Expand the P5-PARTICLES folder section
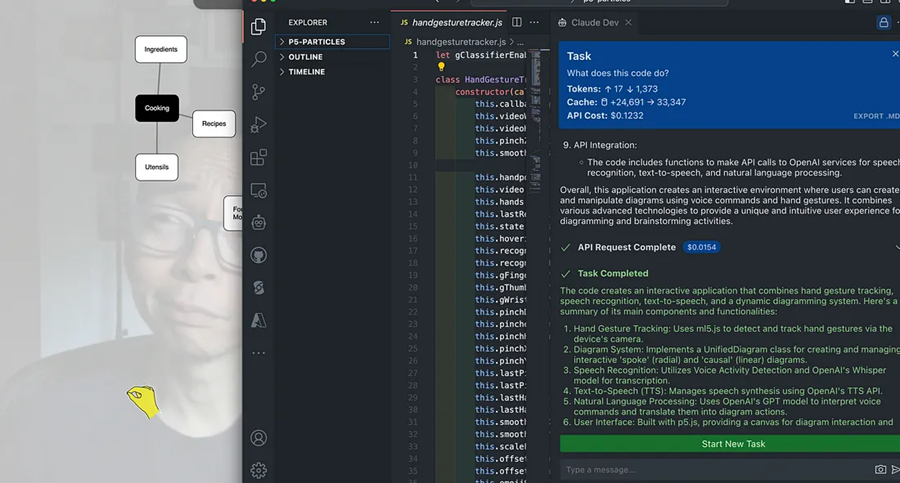The height and width of the screenshot is (483, 900). (333, 42)
